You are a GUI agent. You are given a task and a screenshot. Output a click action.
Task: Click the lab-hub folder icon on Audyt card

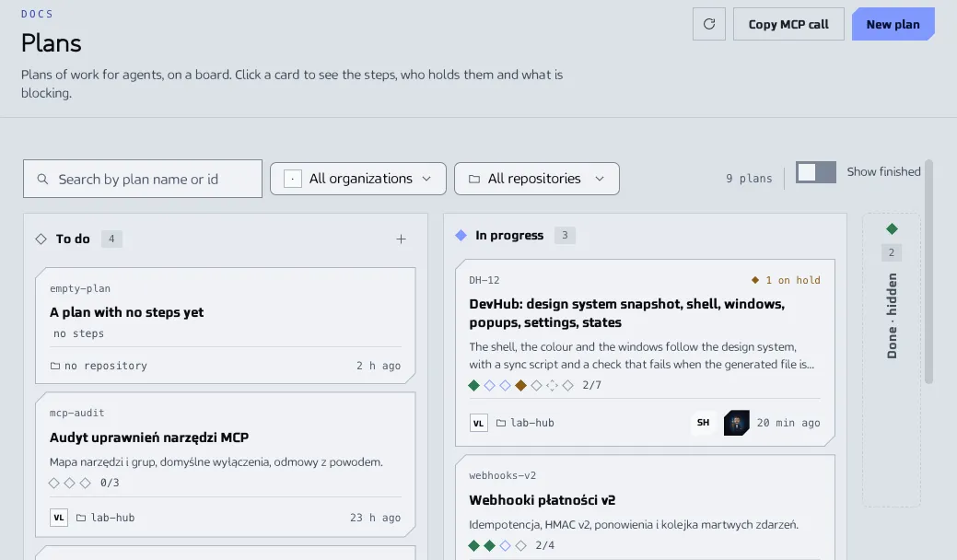pyautogui.click(x=81, y=518)
